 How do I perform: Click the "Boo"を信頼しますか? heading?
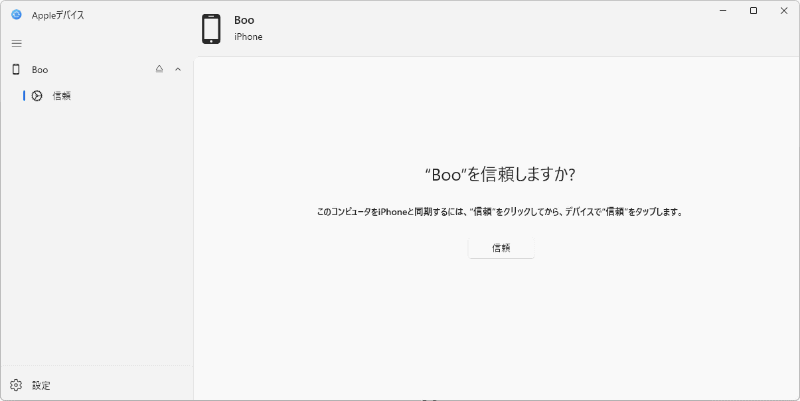(x=500, y=174)
